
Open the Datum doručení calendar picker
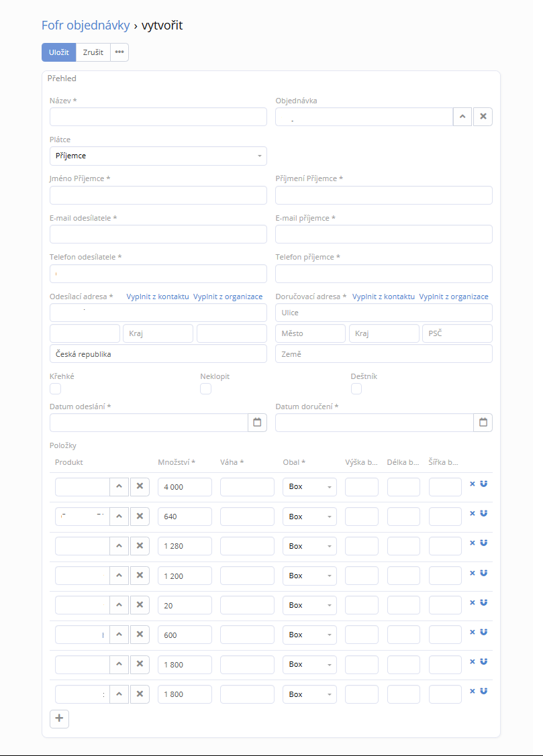[x=483, y=423]
